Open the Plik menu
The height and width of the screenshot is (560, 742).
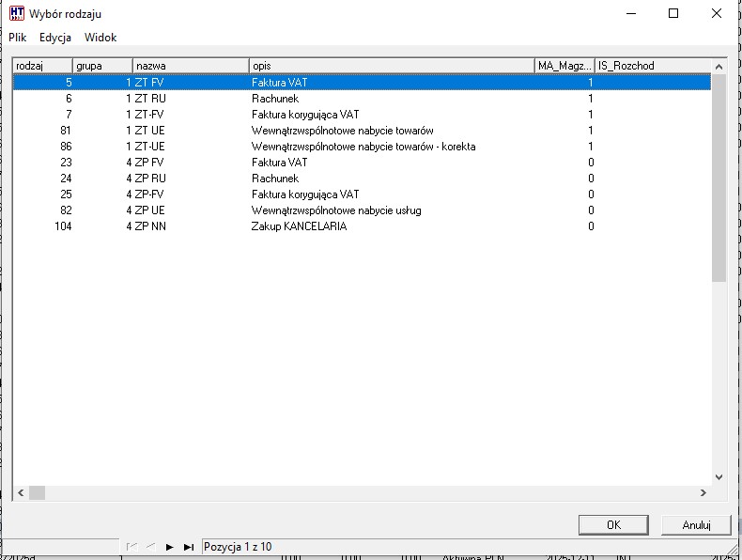tap(19, 38)
